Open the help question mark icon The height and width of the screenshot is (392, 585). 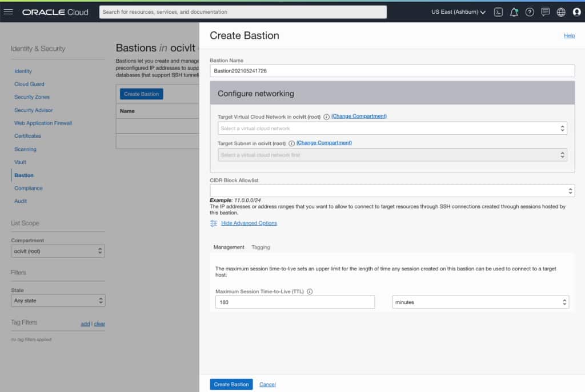530,11
